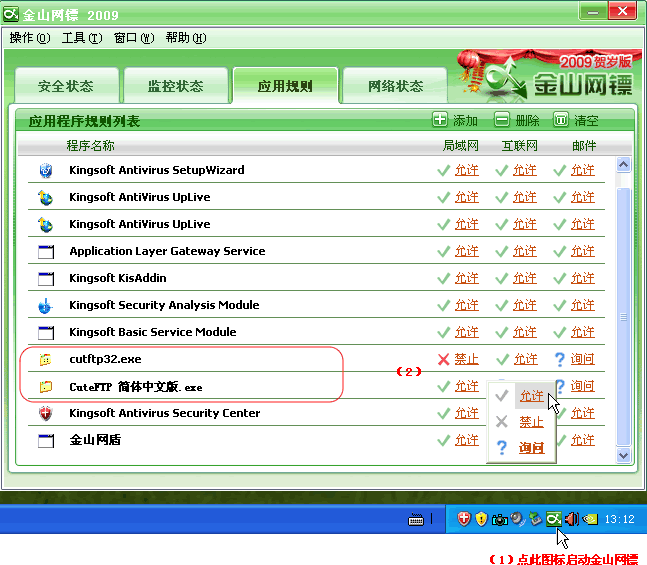The image size is (647, 565).
Task: Open the 窗口(W) menu
Action: (x=134, y=38)
